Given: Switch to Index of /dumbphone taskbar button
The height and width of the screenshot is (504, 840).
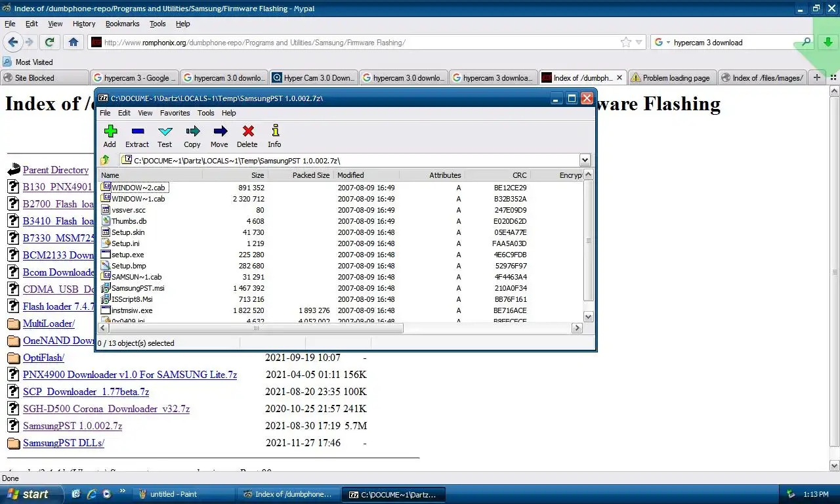Looking at the screenshot, I should tap(289, 494).
